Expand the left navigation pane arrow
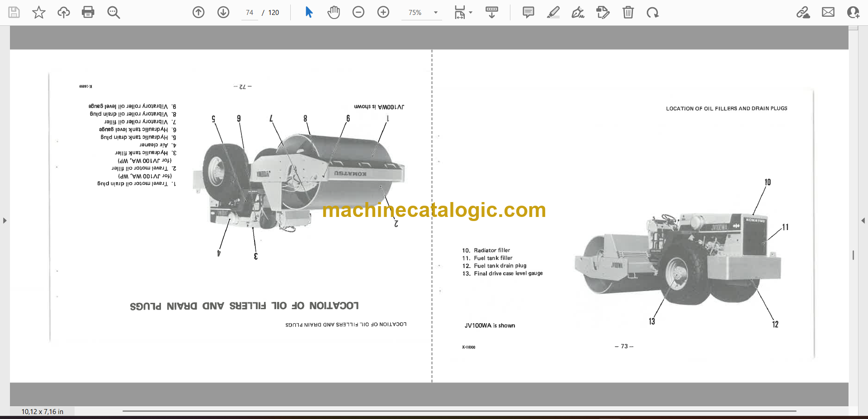 tap(5, 221)
